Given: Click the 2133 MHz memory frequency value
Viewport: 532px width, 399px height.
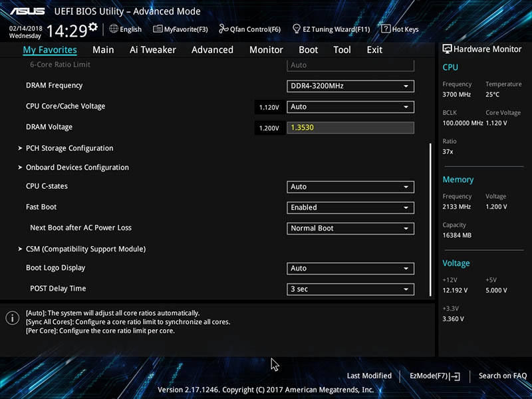Looking at the screenshot, I should tap(457, 207).
